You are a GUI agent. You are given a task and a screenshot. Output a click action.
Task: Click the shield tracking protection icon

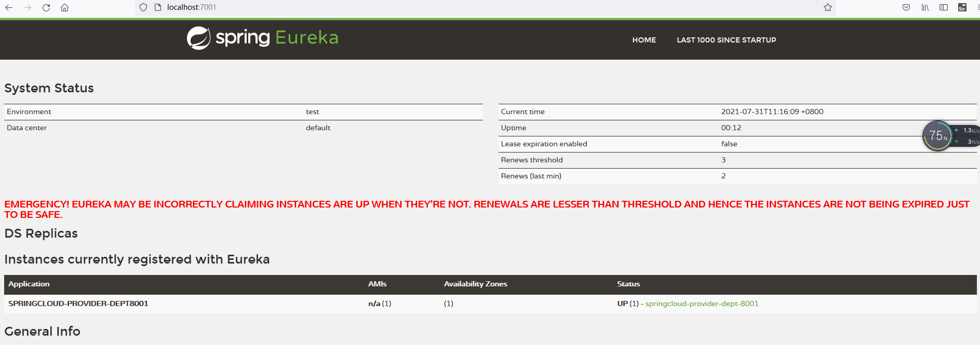click(x=143, y=7)
